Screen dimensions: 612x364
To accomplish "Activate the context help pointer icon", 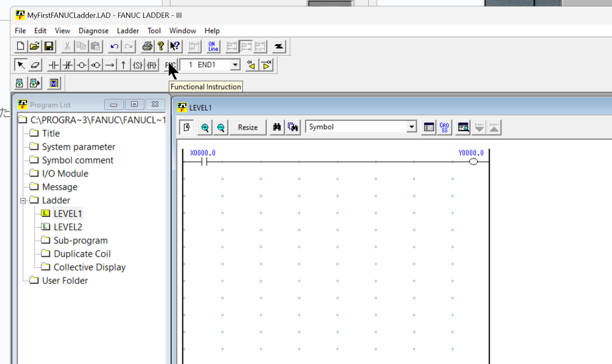I will point(175,46).
